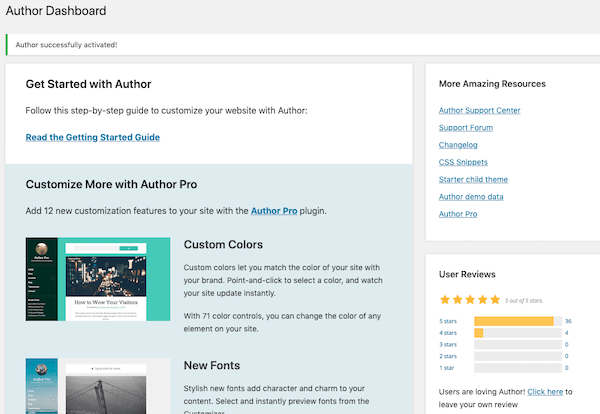Click the 'With 71 color controls' paragraph
This screenshot has width=600, height=414.
click(282, 322)
